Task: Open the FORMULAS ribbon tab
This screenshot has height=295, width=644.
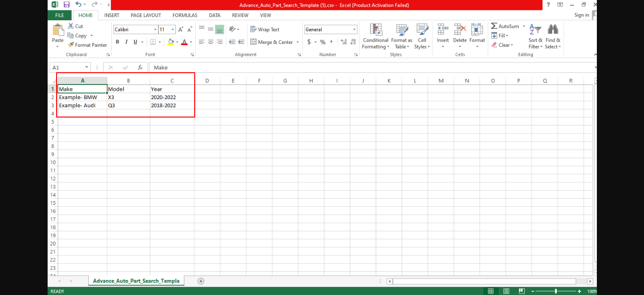Action: 185,15
